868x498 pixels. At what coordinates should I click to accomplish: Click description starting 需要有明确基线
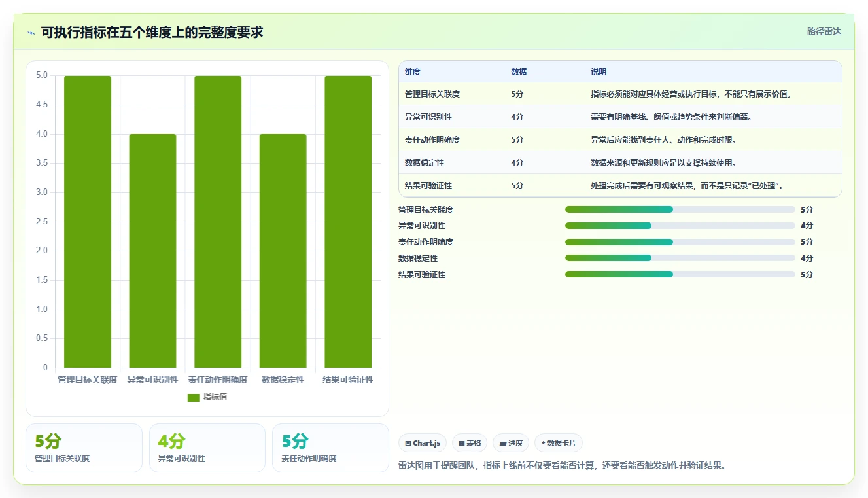click(671, 117)
